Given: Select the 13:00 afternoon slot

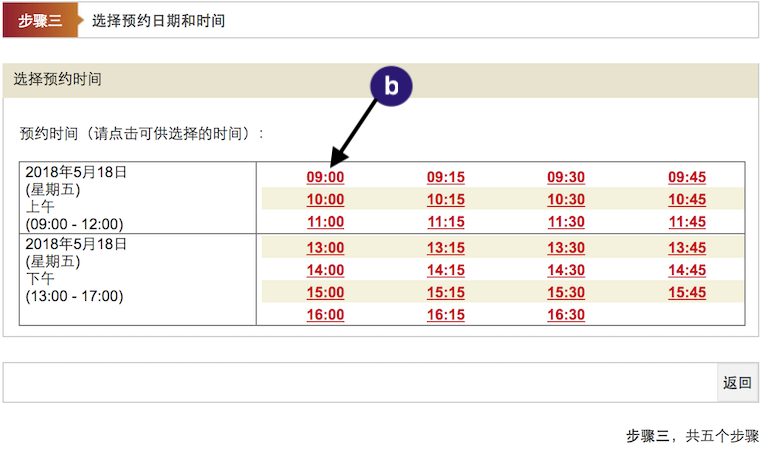Looking at the screenshot, I should [325, 248].
